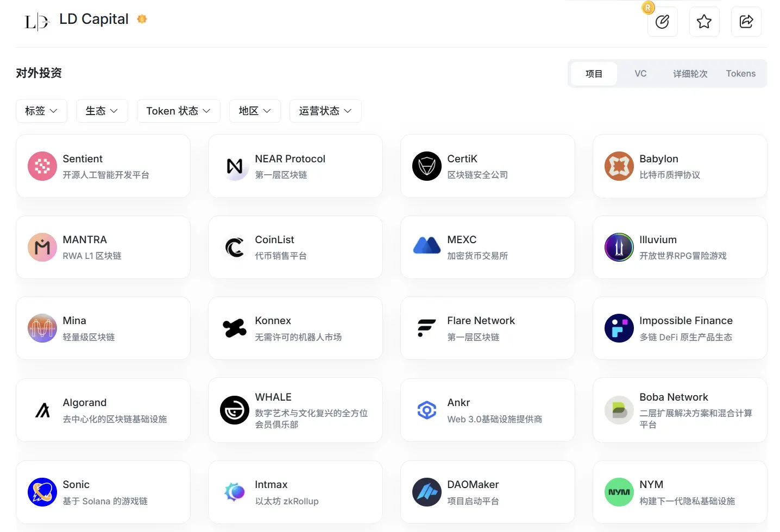The height and width of the screenshot is (532, 780).
Task: Click the star favorite icon
Action: click(704, 22)
